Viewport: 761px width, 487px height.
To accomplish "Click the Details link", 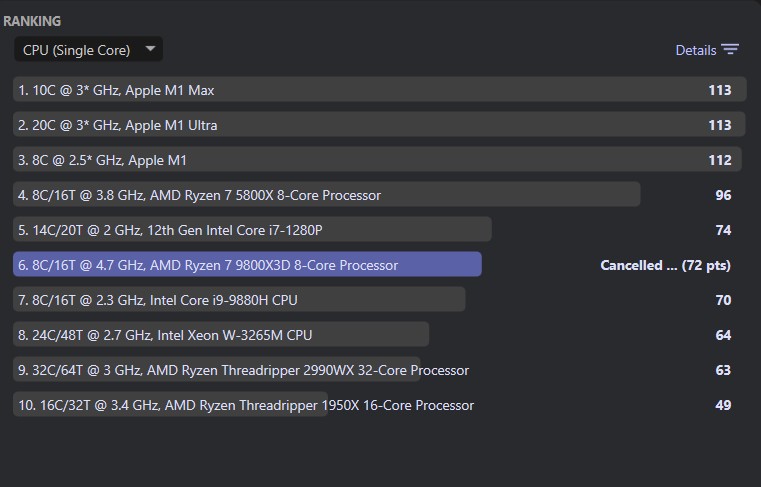I will click(x=695, y=50).
